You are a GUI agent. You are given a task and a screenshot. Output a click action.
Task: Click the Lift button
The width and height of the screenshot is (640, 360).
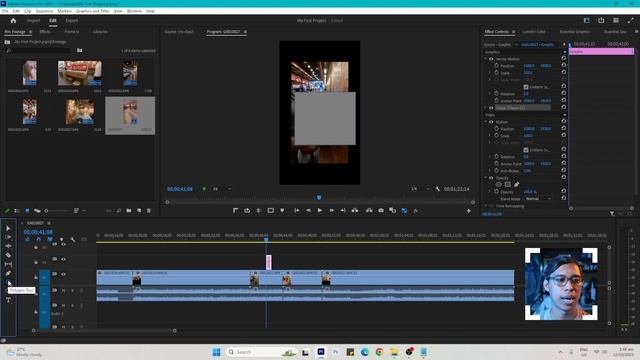click(355, 211)
